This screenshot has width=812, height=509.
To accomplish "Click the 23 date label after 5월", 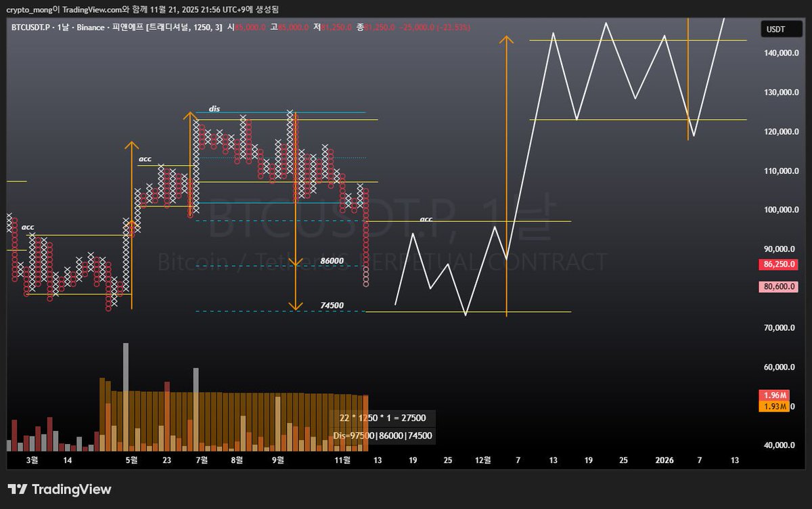I will tap(166, 460).
